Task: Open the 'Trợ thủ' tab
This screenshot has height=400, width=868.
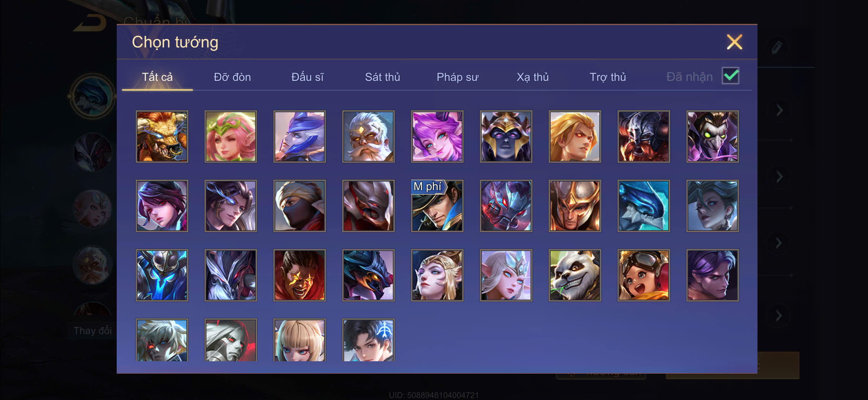Action: pyautogui.click(x=608, y=77)
